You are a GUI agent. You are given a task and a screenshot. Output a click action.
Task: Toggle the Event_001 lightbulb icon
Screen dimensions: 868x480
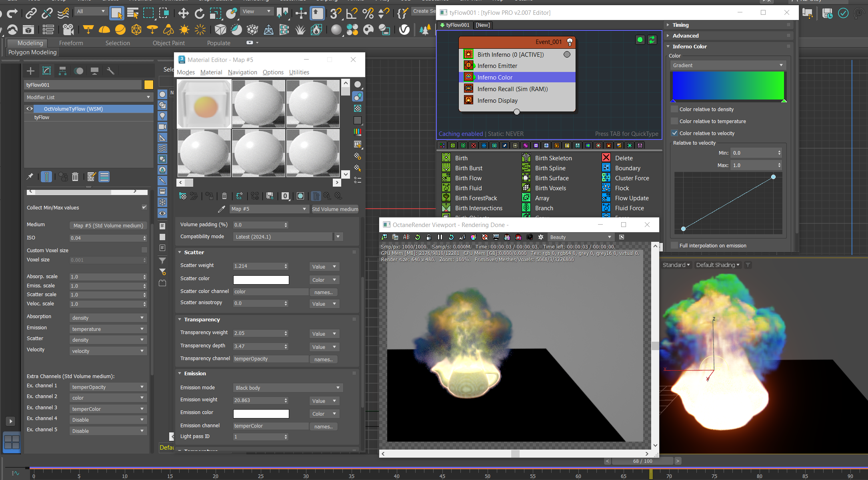pos(570,42)
